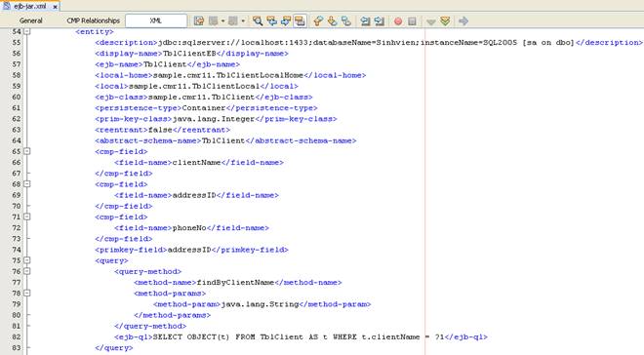Click line number 82 in gutter
644x355 pixels.
tap(17, 336)
